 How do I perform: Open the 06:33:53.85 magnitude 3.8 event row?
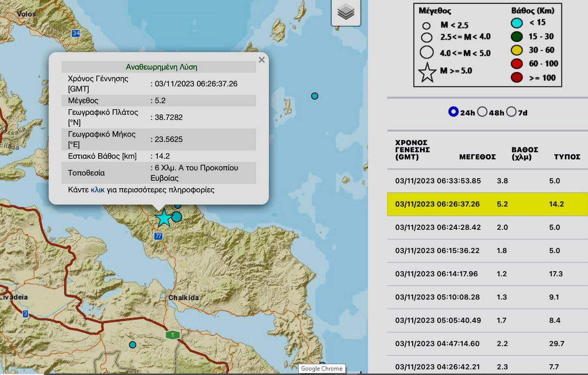tap(487, 181)
